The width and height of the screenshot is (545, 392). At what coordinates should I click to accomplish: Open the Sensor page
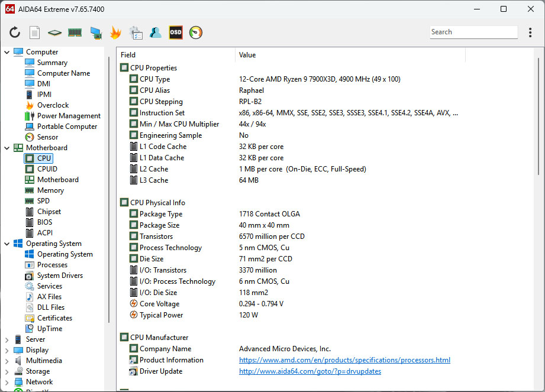(47, 137)
